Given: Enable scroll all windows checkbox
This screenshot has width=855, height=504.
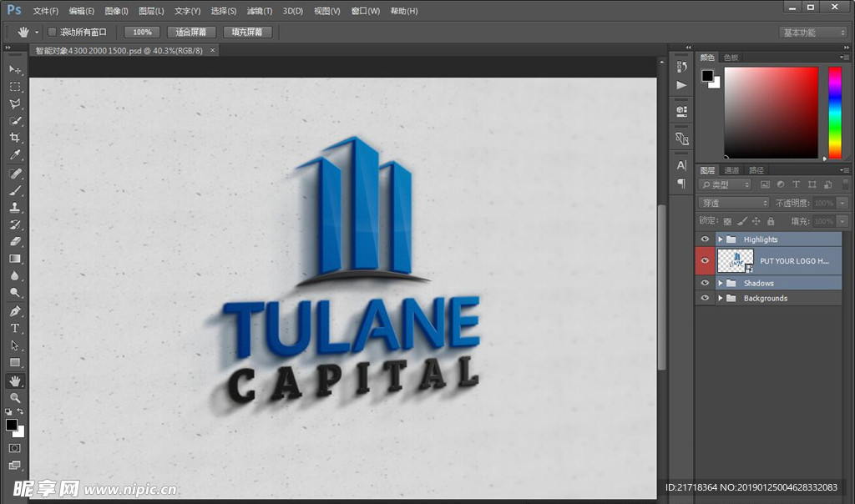Looking at the screenshot, I should tap(53, 33).
